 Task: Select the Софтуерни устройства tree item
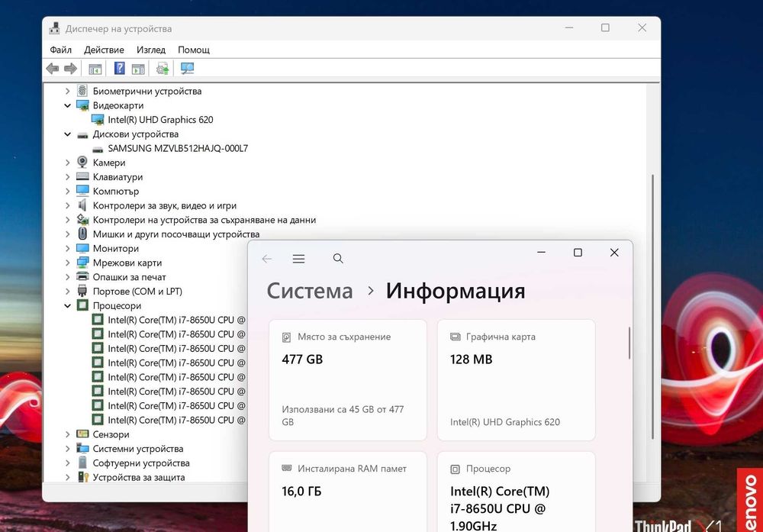tap(141, 463)
